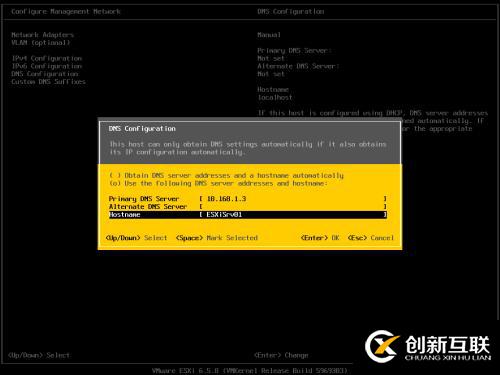
Task: Click the Hostname input field
Action: 293,215
